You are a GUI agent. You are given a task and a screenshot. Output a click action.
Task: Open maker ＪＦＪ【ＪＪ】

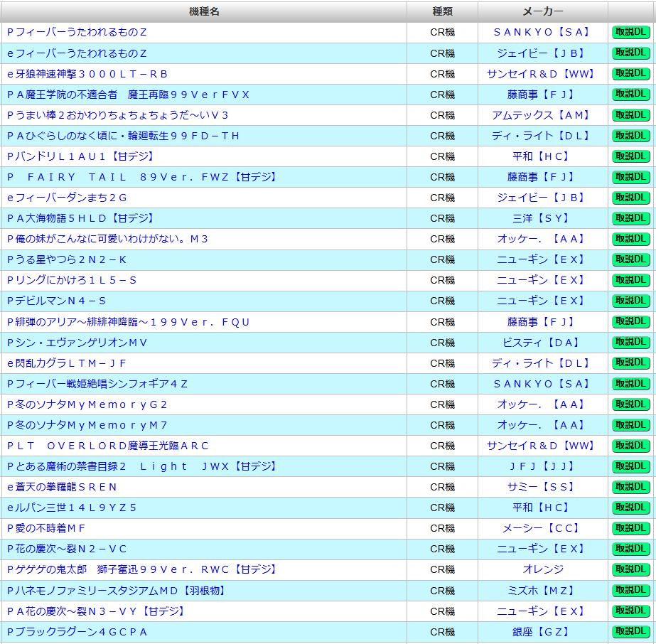pos(542,466)
